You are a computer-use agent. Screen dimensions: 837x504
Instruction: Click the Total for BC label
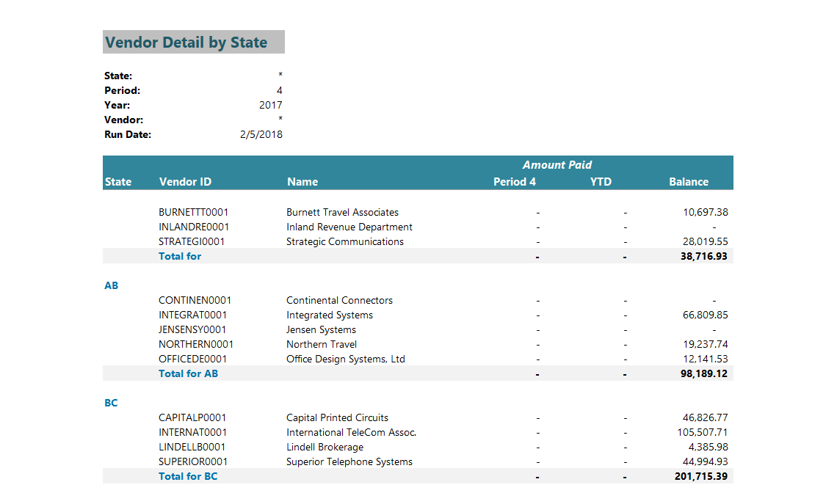click(x=188, y=476)
